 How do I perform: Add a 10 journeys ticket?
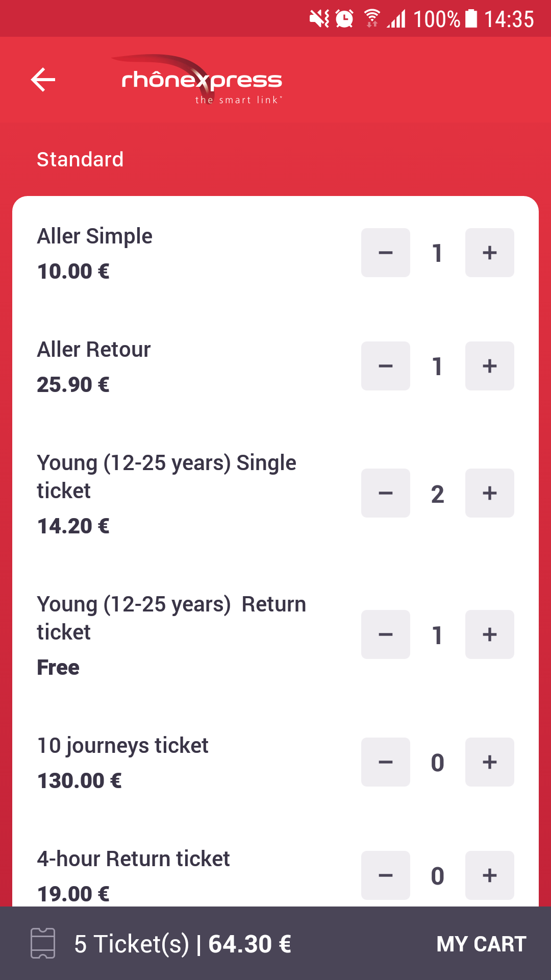click(490, 762)
